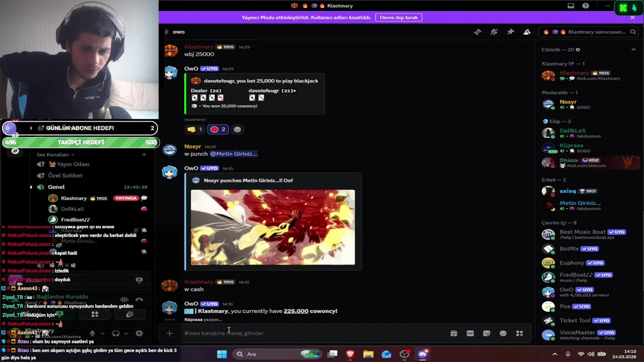Open Metin Giriniz... member entry
The image size is (644, 362).
point(590,206)
